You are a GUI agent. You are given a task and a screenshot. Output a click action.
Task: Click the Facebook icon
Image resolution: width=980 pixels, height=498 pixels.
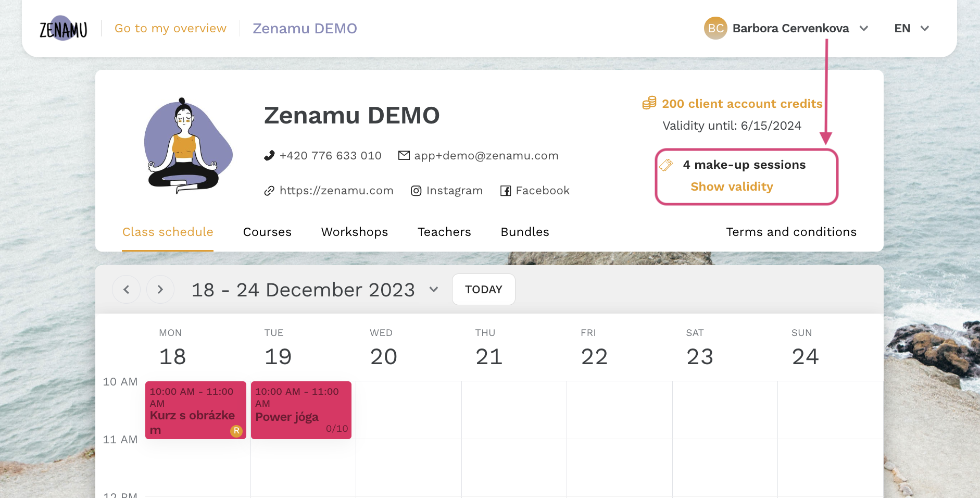click(506, 191)
